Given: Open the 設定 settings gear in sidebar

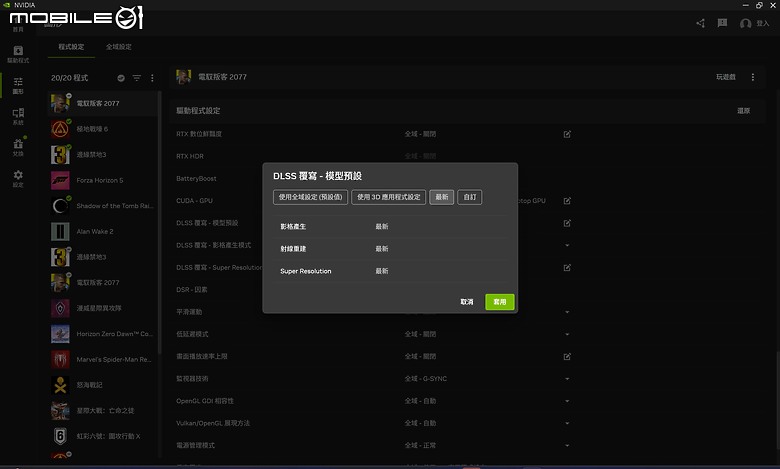Looking at the screenshot, I should (x=18, y=178).
